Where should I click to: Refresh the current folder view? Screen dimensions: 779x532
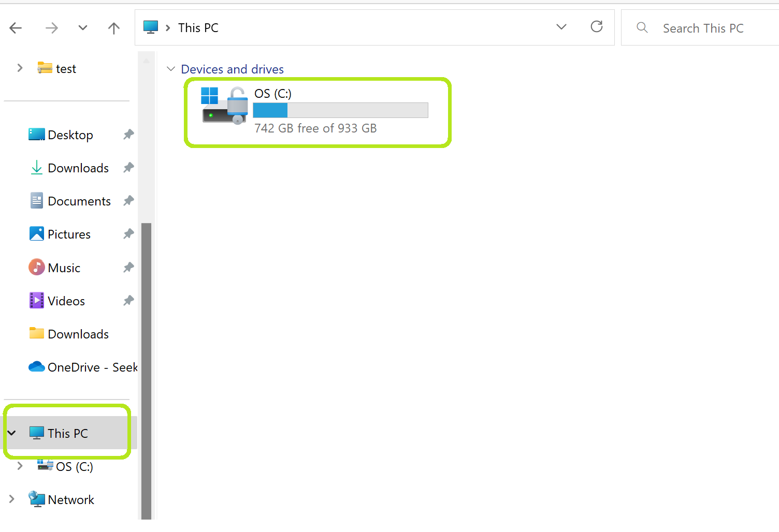(597, 26)
